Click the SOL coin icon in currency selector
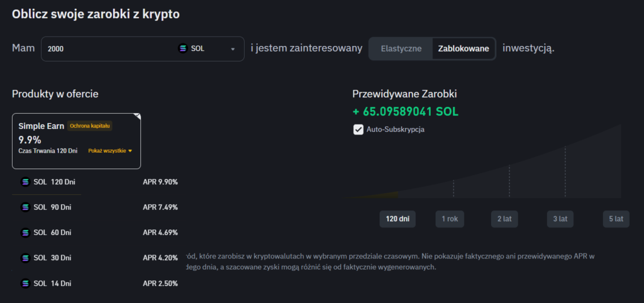644x303 pixels. (x=184, y=48)
